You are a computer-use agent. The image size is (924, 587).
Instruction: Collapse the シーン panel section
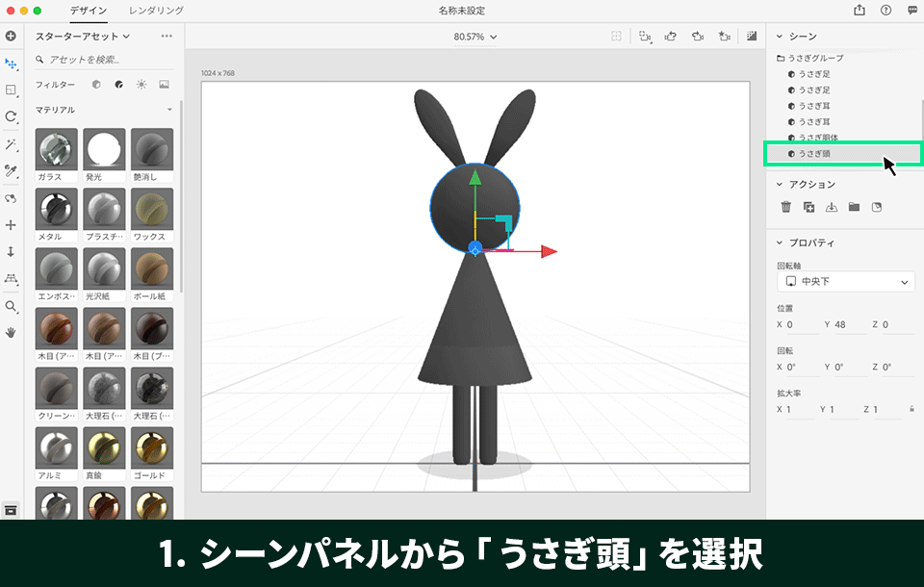pos(780,36)
